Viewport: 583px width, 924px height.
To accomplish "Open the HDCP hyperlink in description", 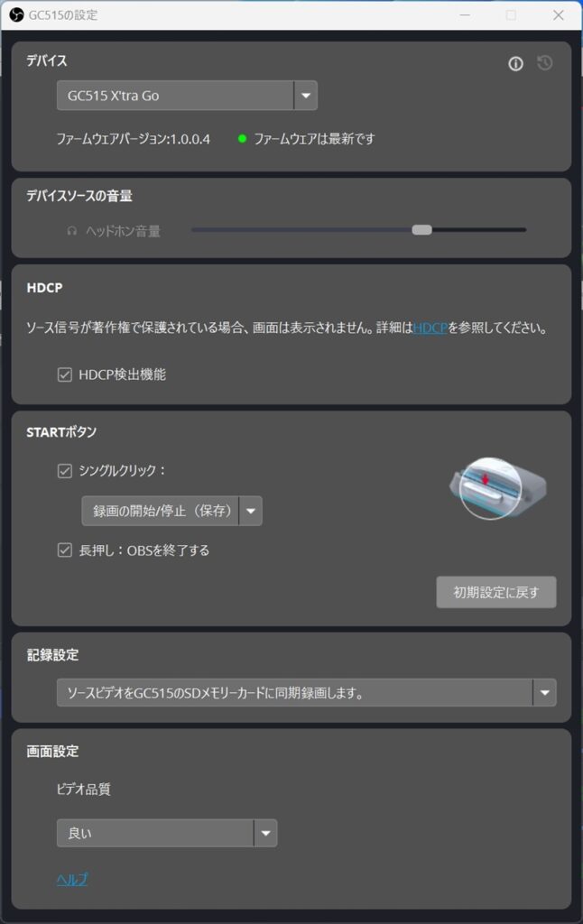I will coord(430,328).
